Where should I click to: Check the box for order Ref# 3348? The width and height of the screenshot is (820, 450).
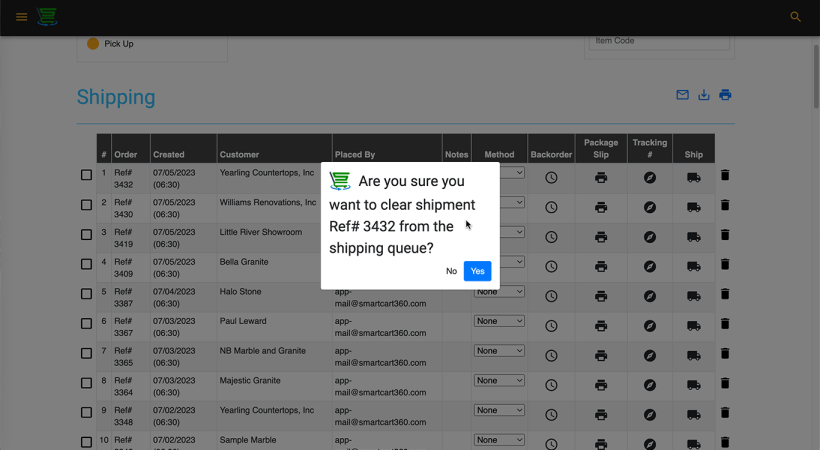pos(86,412)
